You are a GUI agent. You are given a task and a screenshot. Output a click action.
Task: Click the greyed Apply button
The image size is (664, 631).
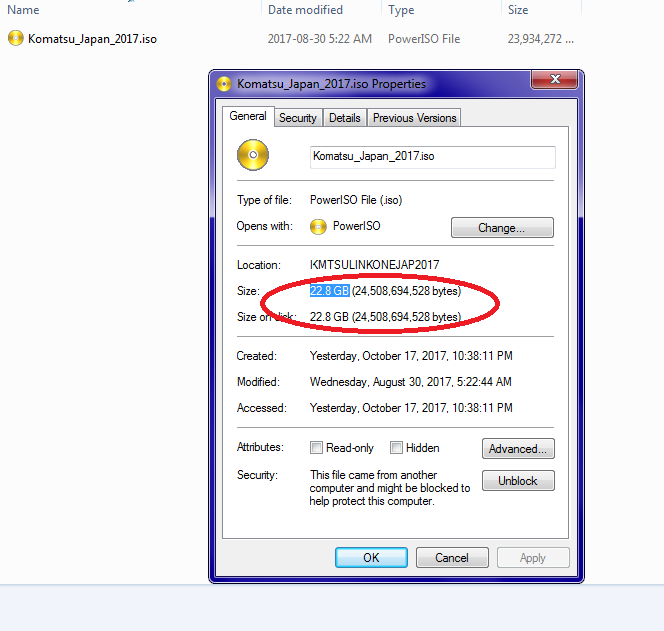click(533, 558)
